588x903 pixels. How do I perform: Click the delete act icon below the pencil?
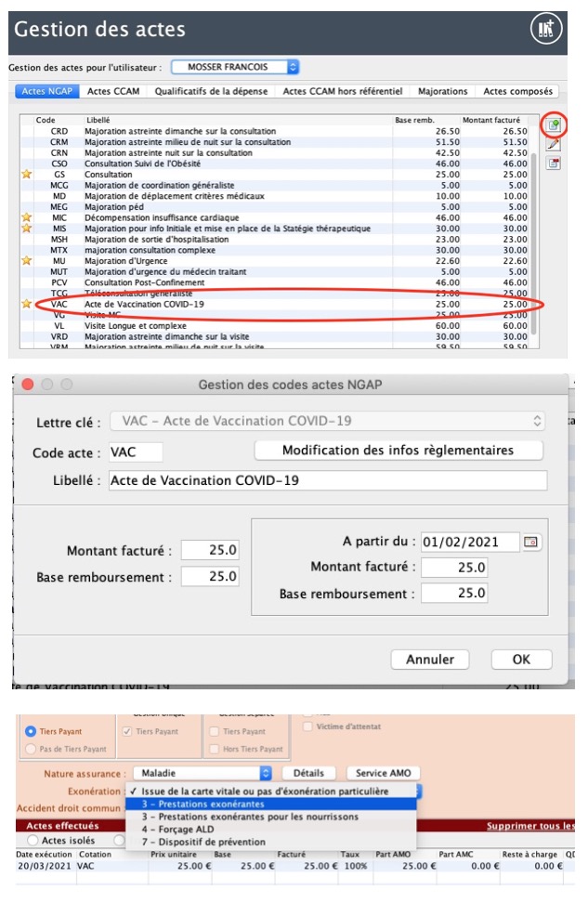(554, 164)
